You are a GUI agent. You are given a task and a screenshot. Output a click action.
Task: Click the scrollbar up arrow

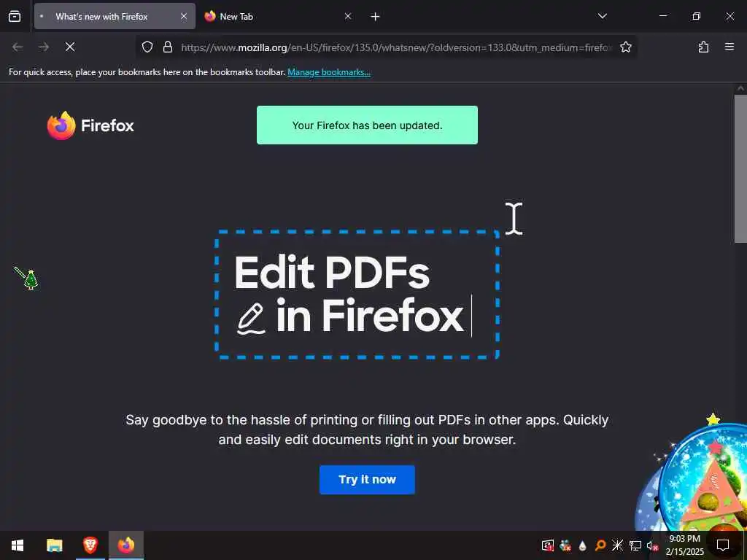point(740,88)
